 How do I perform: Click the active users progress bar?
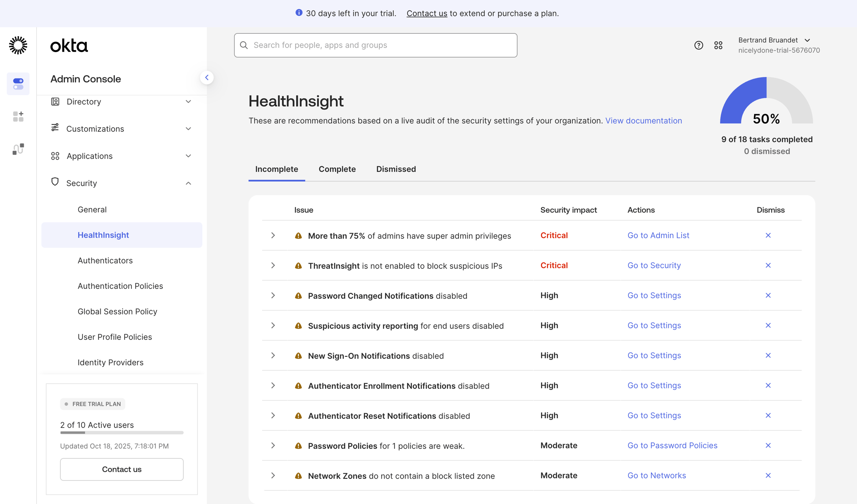[122, 433]
